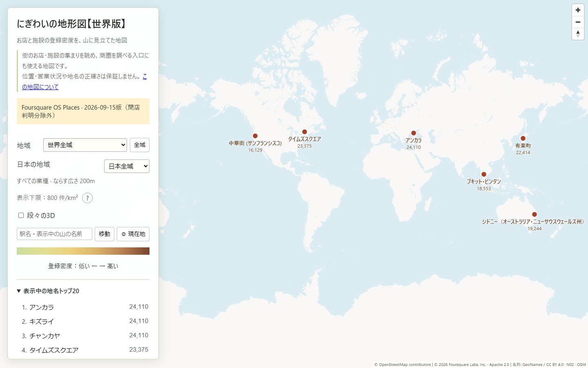Collapse the 表示中の地名トップ20 section
This screenshot has width=588, height=368.
pos(48,291)
